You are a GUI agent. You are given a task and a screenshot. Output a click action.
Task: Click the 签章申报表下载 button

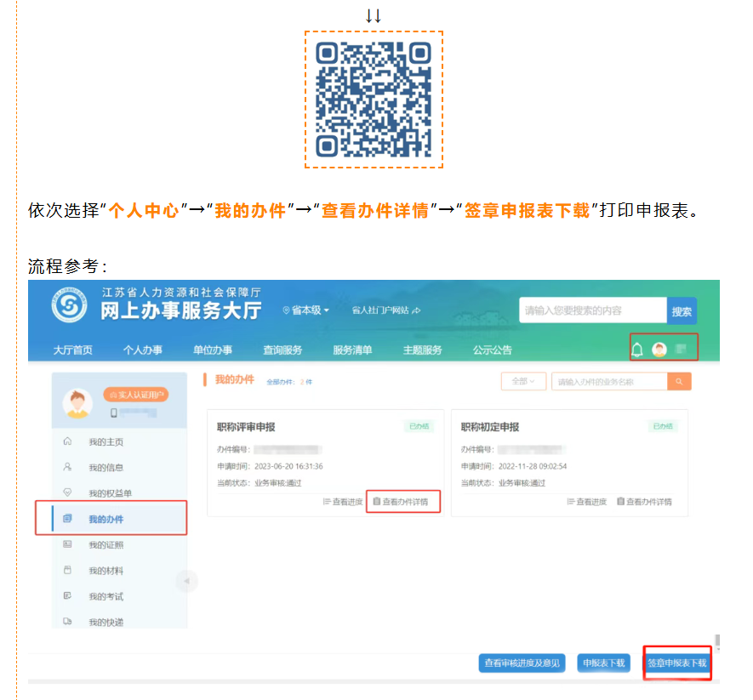point(677,663)
